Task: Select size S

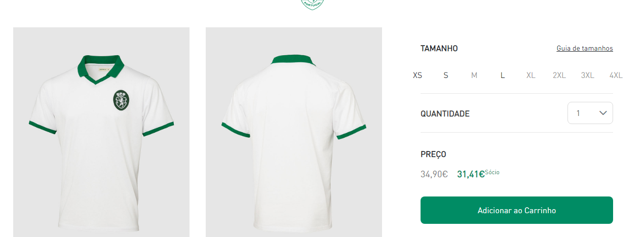Action: (446, 75)
